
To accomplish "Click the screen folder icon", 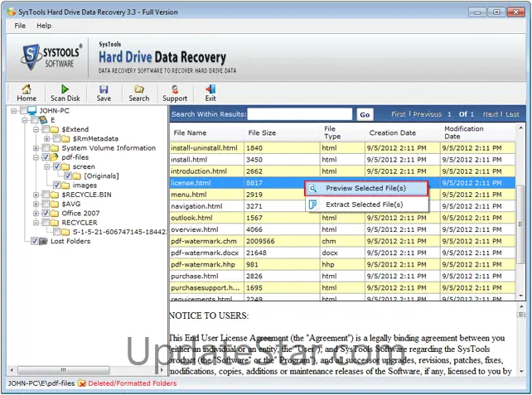I will click(65, 166).
